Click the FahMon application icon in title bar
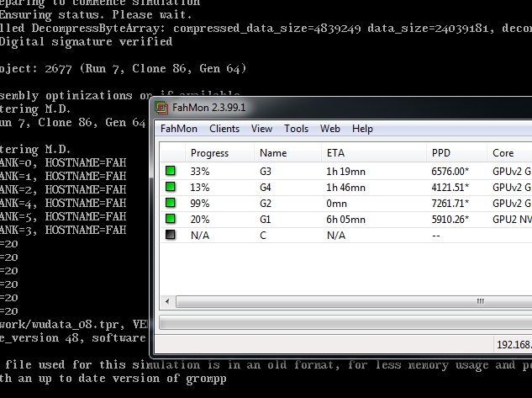The width and height of the screenshot is (532, 398). tap(161, 108)
